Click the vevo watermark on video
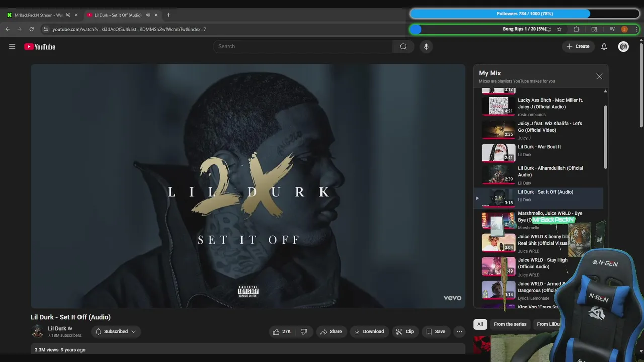This screenshot has height=362, width=644. [452, 298]
